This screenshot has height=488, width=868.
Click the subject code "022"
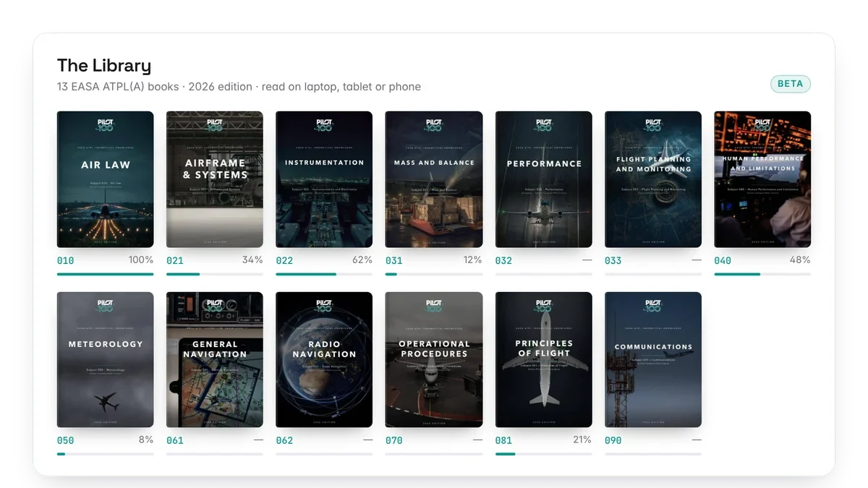(285, 260)
